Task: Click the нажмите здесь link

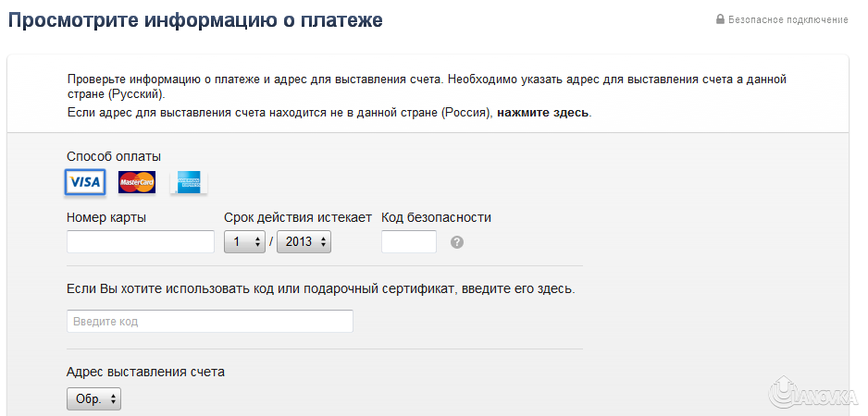Action: [543, 113]
